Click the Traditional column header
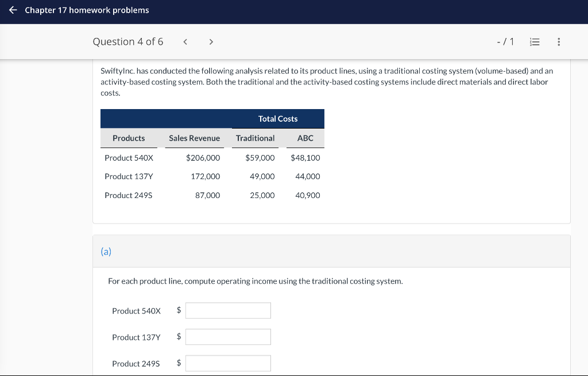Screen dimensions: 588x376 (255, 138)
